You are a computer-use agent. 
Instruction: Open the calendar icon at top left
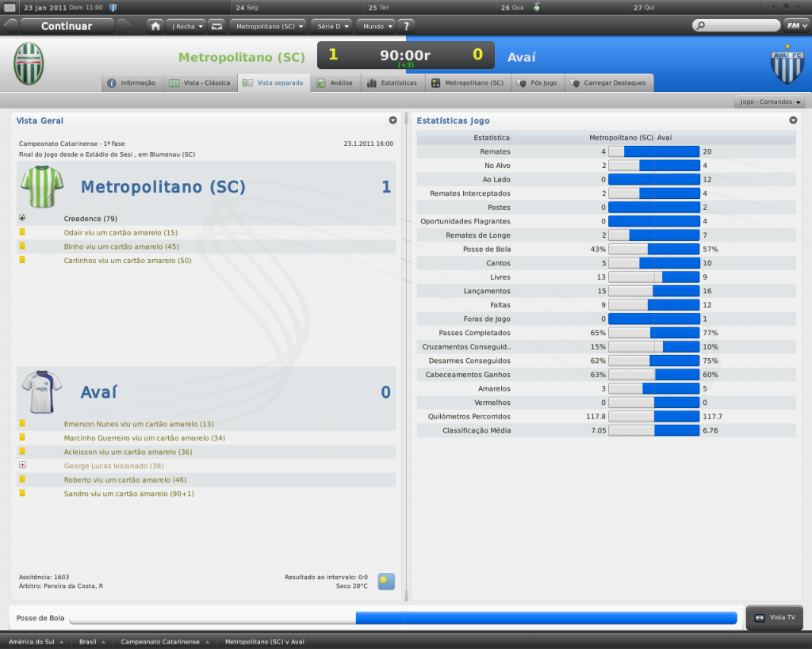[10, 7]
